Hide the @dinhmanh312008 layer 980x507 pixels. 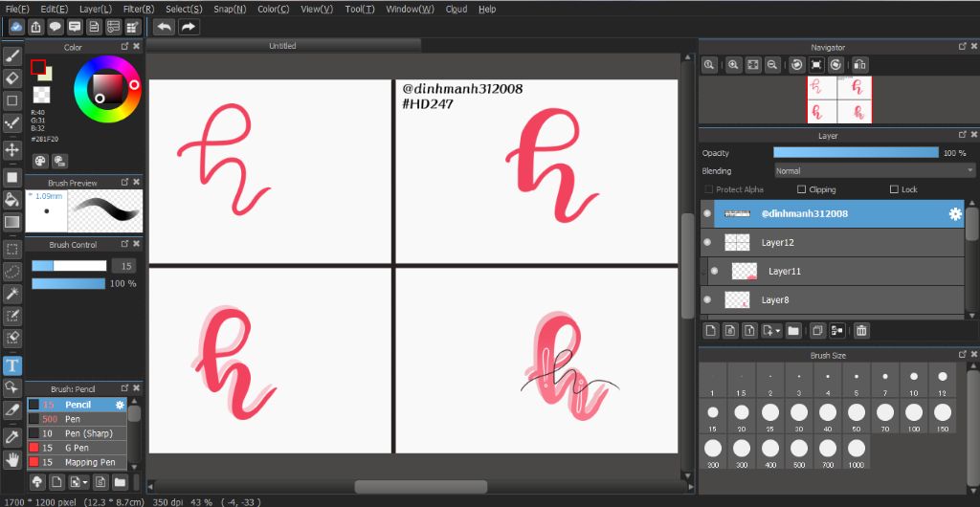click(x=707, y=213)
